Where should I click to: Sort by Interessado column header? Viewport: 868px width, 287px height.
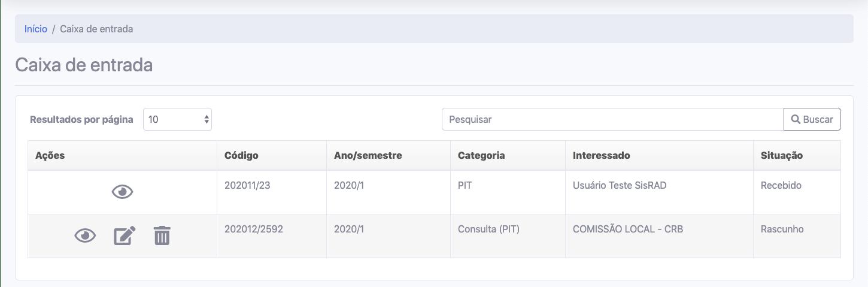pyautogui.click(x=601, y=156)
